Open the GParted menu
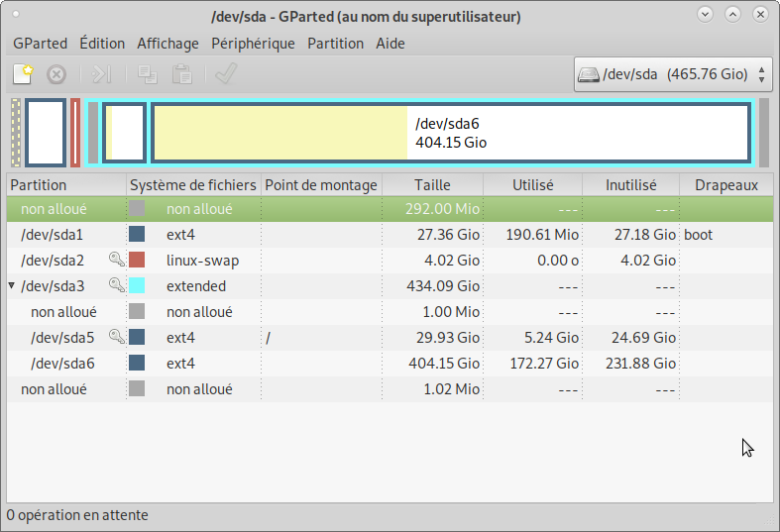The width and height of the screenshot is (780, 532). (x=41, y=44)
